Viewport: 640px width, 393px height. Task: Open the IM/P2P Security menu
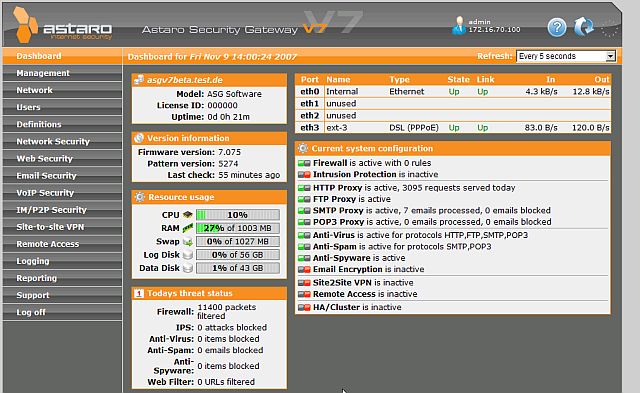point(62,210)
